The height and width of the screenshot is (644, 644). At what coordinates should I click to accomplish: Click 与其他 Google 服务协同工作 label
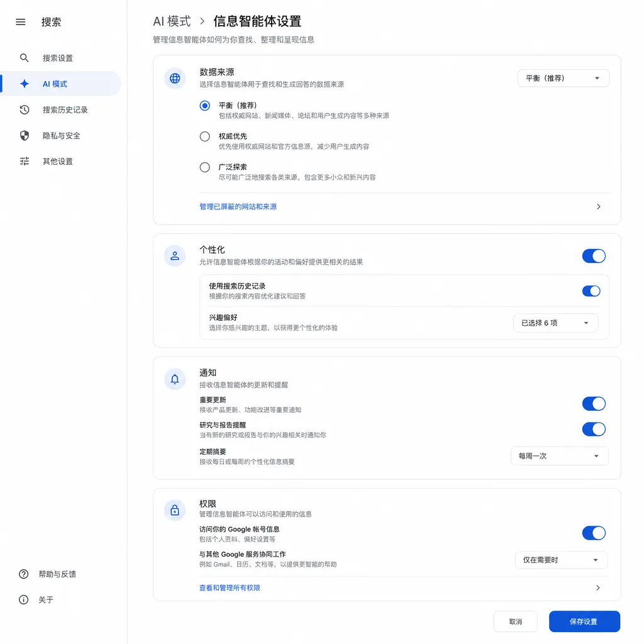pyautogui.click(x=242, y=554)
